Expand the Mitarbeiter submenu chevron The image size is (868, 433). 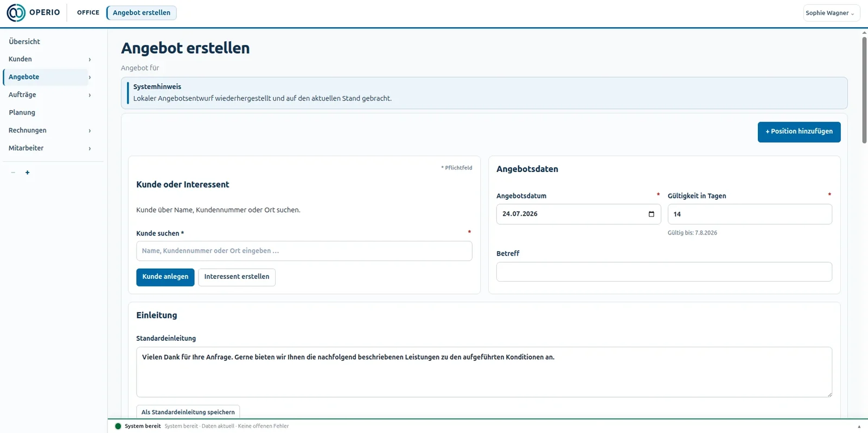click(x=90, y=148)
